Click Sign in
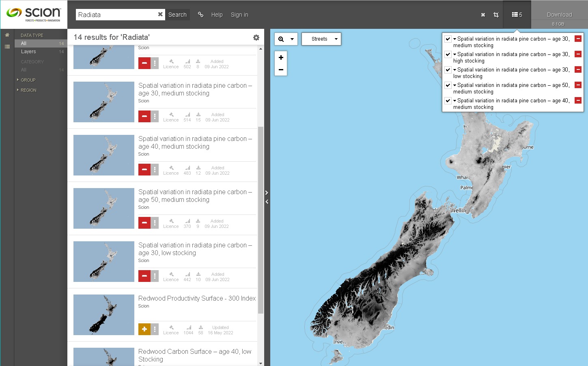The height and width of the screenshot is (366, 588). [x=239, y=15]
